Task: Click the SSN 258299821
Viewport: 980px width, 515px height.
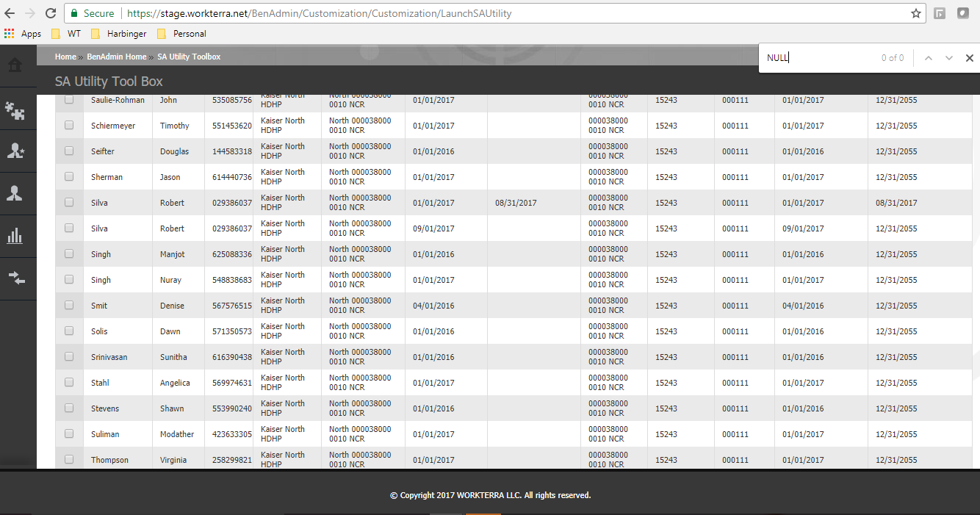Action: pos(232,460)
